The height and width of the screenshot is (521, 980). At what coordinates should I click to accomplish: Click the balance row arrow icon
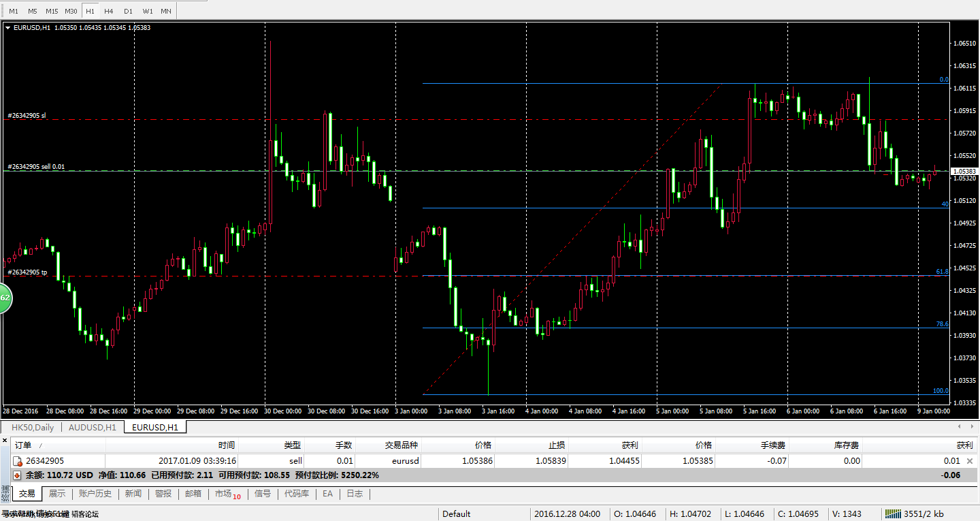tap(18, 475)
